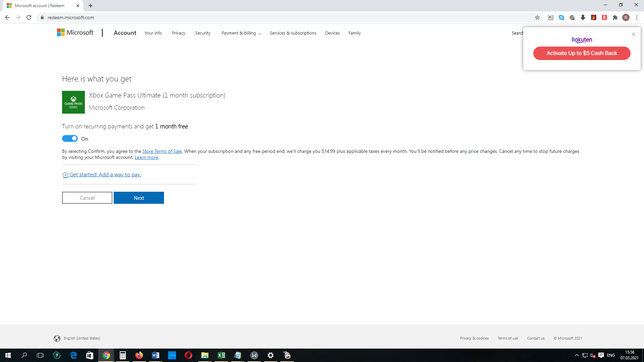Open Settings gear on the taskbar
The width and height of the screenshot is (644, 362).
(271, 355)
